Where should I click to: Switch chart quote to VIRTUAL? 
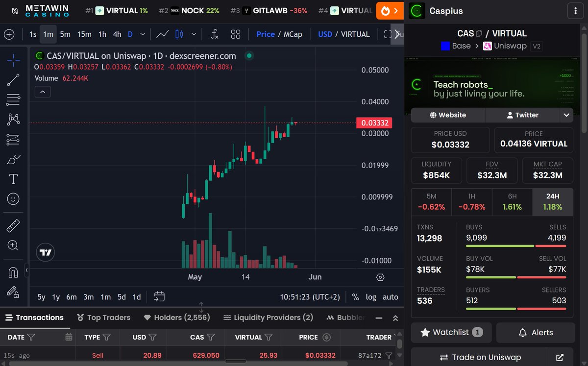coord(355,34)
